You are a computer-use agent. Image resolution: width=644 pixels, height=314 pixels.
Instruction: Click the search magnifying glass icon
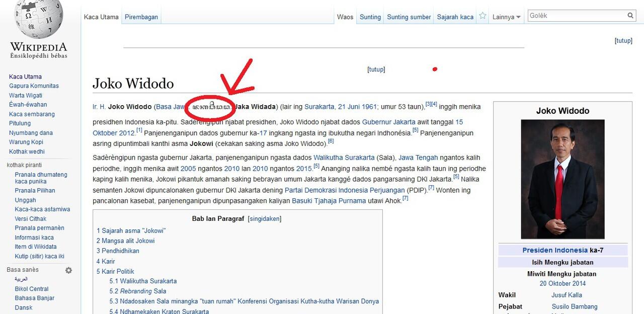click(630, 16)
